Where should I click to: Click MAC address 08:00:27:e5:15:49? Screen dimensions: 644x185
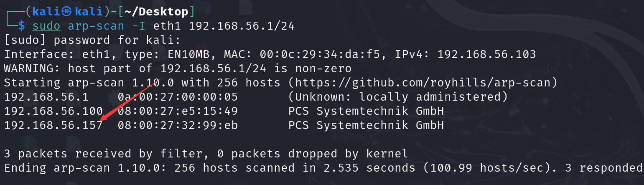coord(178,111)
